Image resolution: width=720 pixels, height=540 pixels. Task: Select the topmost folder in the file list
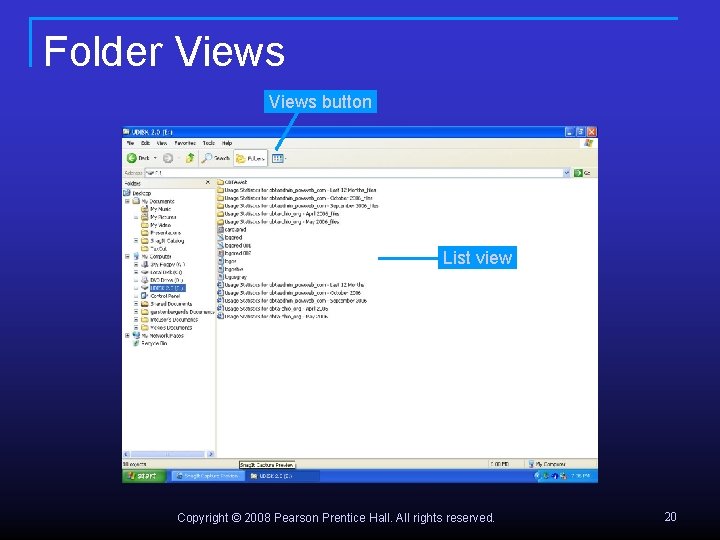pyautogui.click(x=232, y=182)
